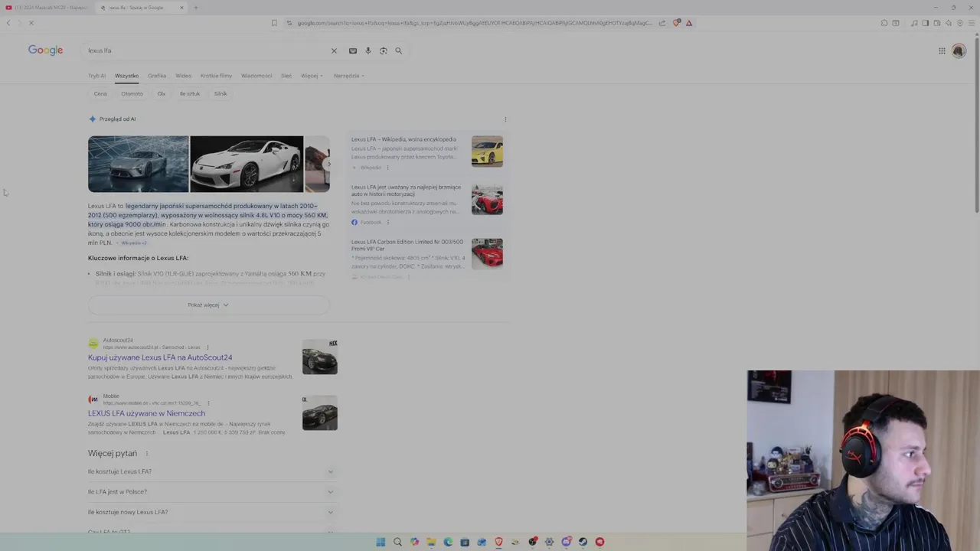This screenshot has height=551, width=980.
Task: Open the Google account avatar
Action: [x=959, y=51]
